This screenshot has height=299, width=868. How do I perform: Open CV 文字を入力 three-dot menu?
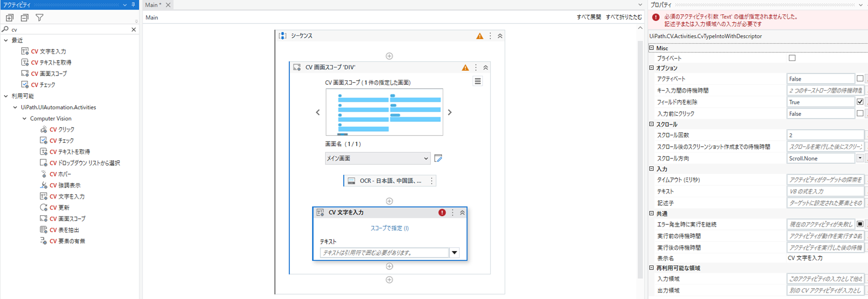coord(453,213)
